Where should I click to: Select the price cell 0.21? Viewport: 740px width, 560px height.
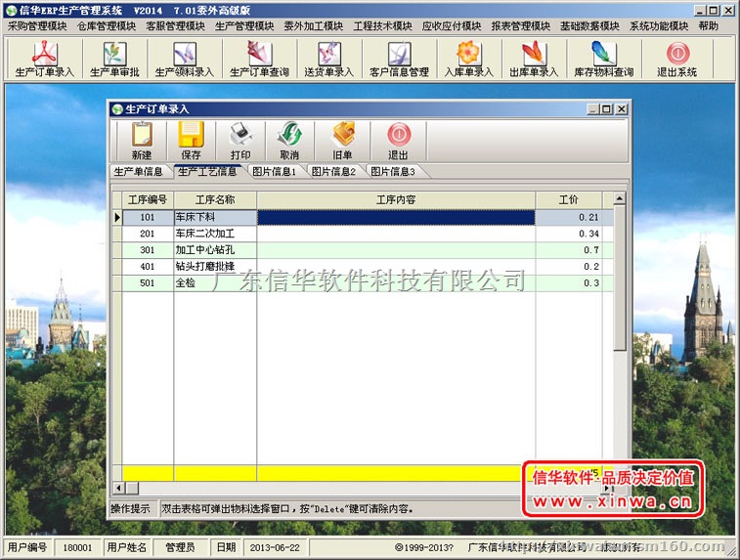(x=569, y=217)
